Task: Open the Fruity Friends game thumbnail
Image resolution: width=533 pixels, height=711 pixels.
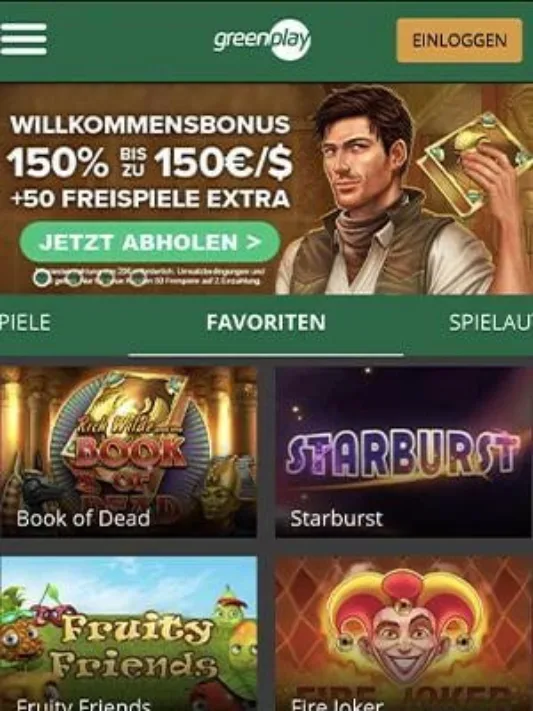Action: coord(128,633)
